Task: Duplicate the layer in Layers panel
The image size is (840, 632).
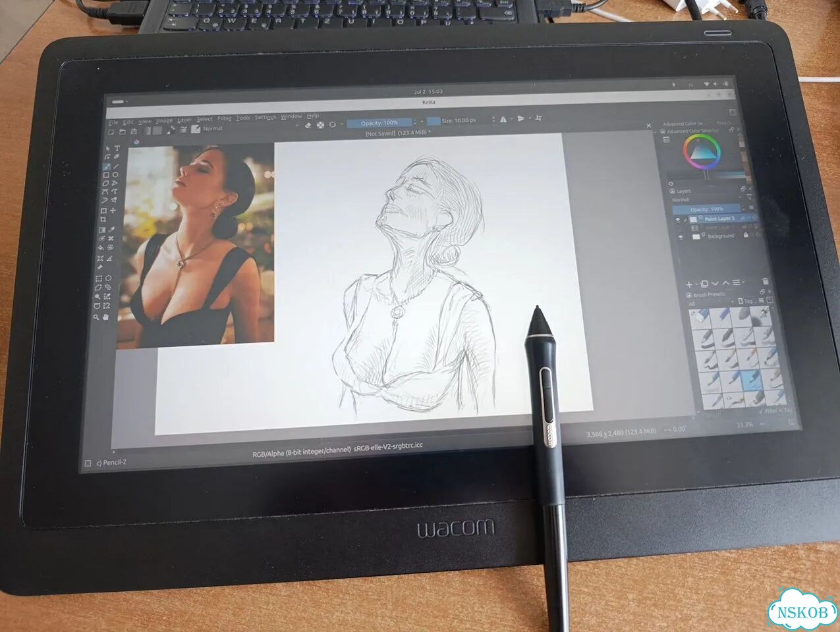Action: pos(704,284)
